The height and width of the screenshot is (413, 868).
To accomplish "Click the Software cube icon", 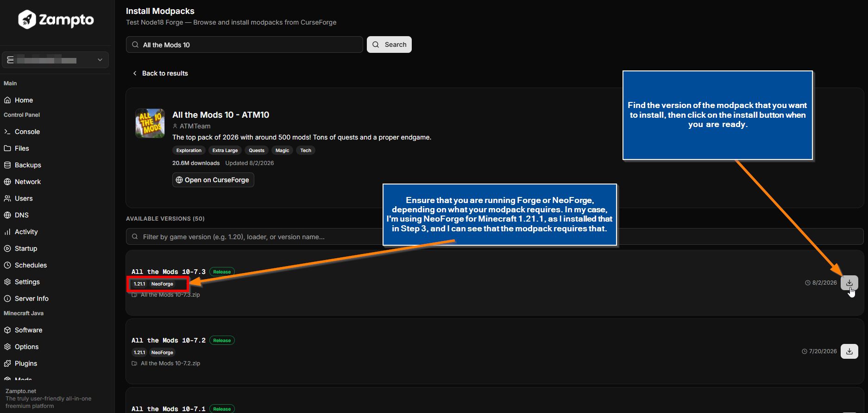I will (7, 330).
